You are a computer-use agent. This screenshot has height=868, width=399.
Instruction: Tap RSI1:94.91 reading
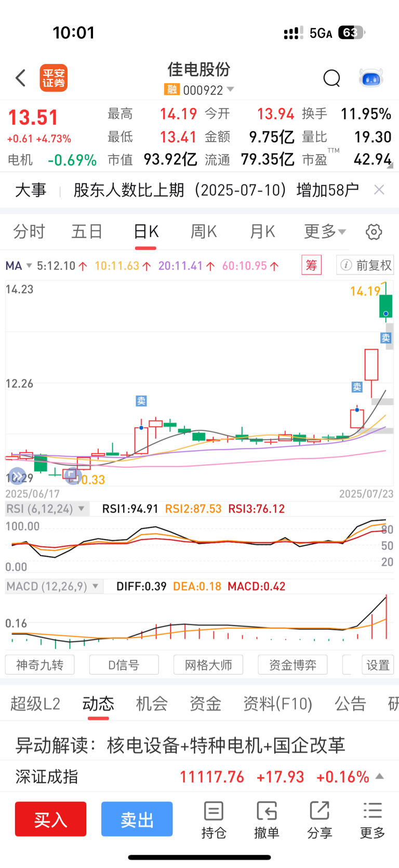130,509
